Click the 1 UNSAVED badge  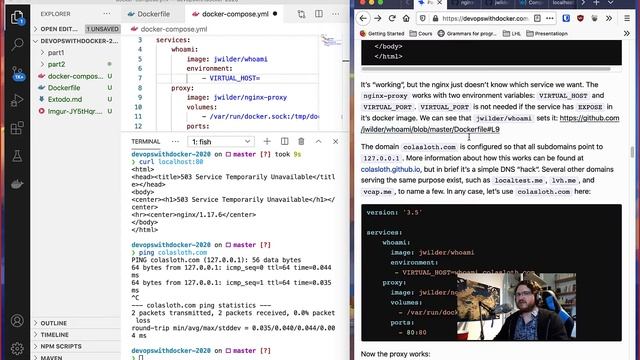click(103, 29)
